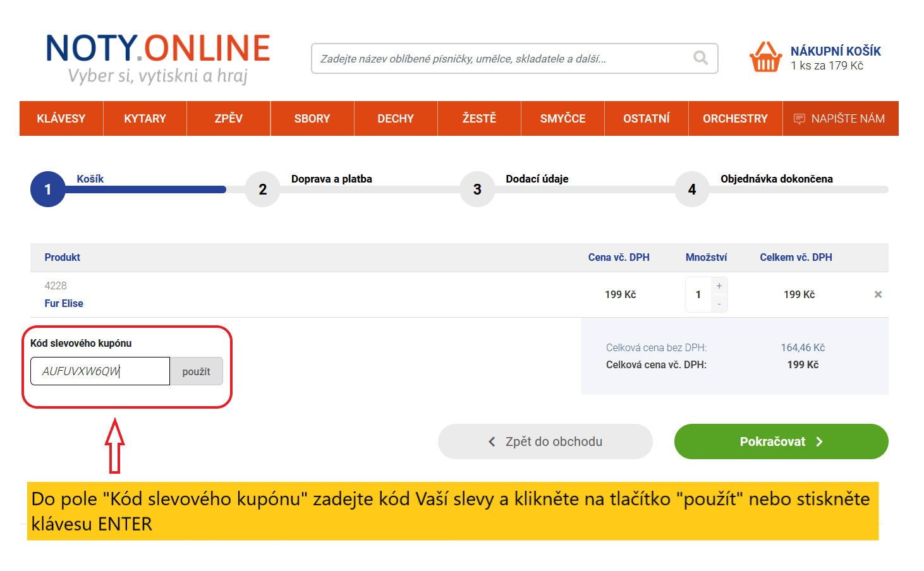Click the search magnifier icon

click(x=700, y=58)
